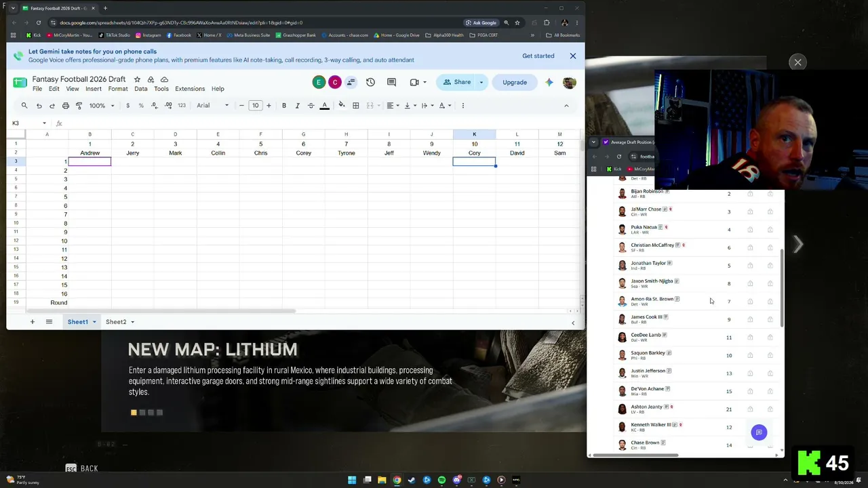Open more number formats 123 dropdown

click(181, 105)
